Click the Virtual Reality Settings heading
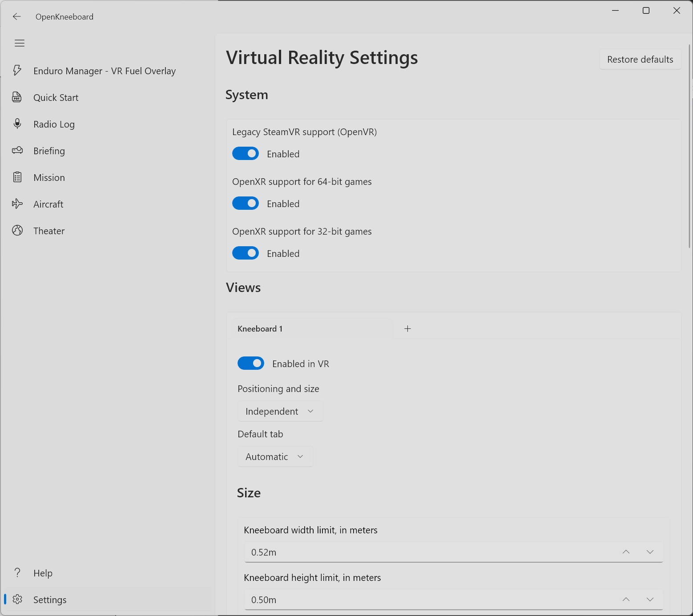This screenshot has width=693, height=616. pyautogui.click(x=322, y=58)
